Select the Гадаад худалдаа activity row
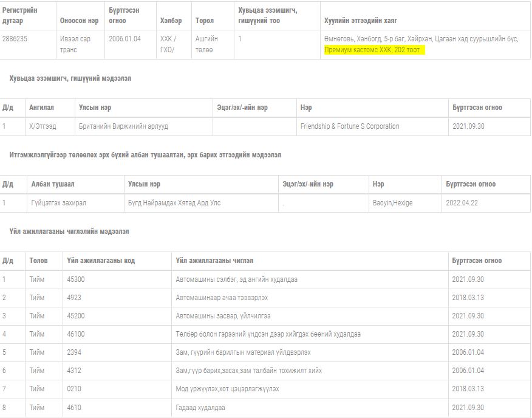The height and width of the screenshot is (418, 532). pos(200,408)
